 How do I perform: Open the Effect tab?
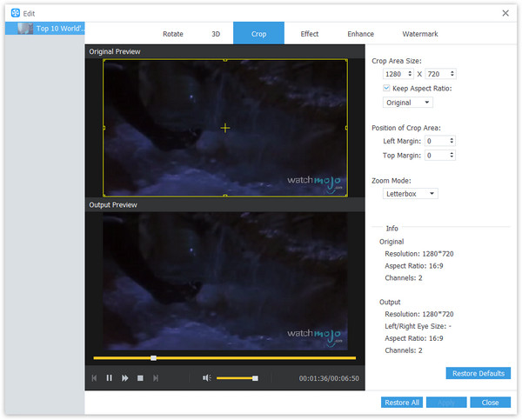(x=310, y=34)
